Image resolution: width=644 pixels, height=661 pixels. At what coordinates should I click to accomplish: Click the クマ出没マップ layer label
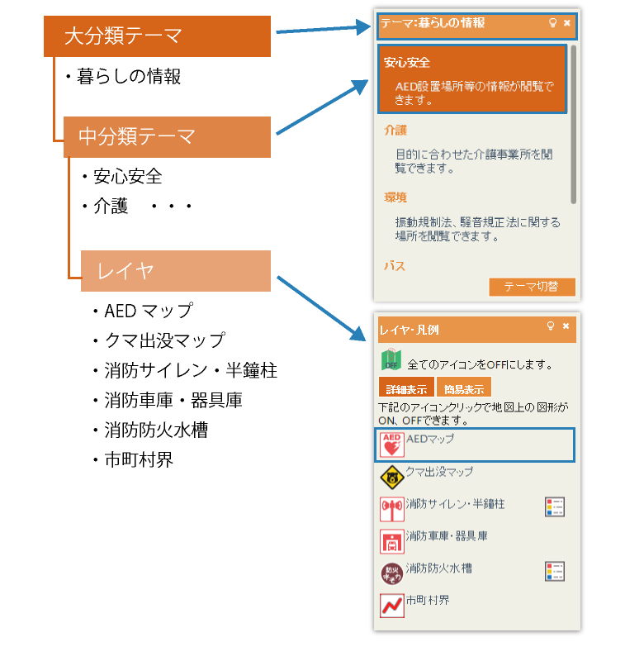[x=439, y=471]
